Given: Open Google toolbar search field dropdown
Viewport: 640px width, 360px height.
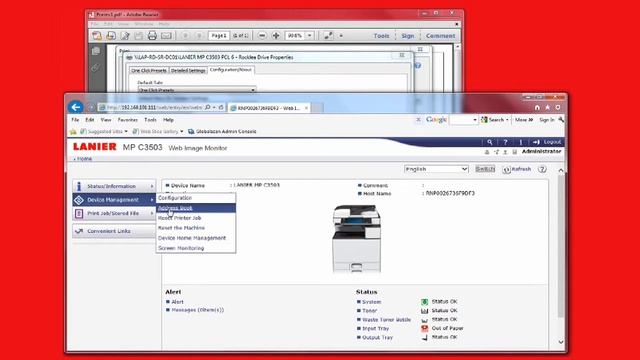Looking at the screenshot, I should [x=475, y=120].
